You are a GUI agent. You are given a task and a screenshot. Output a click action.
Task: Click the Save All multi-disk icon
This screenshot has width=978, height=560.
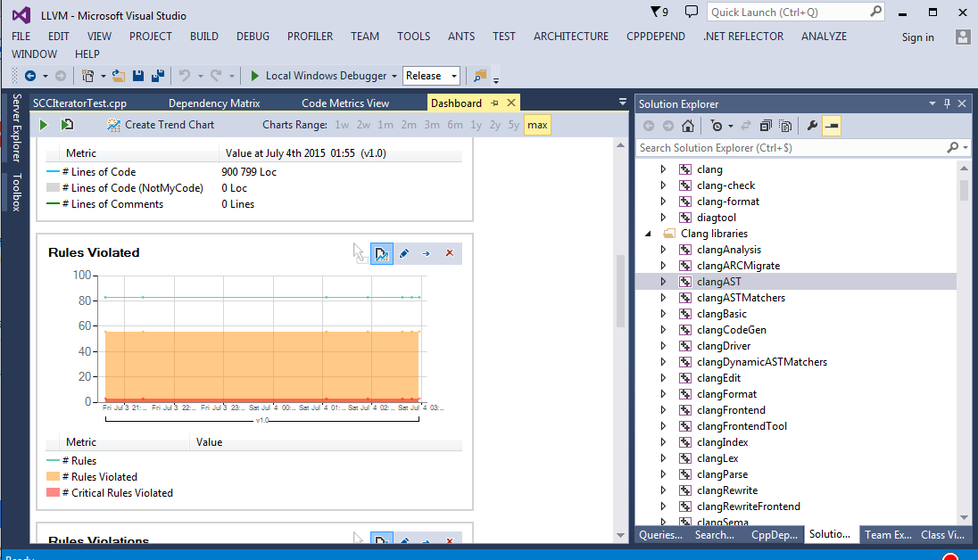click(x=158, y=76)
